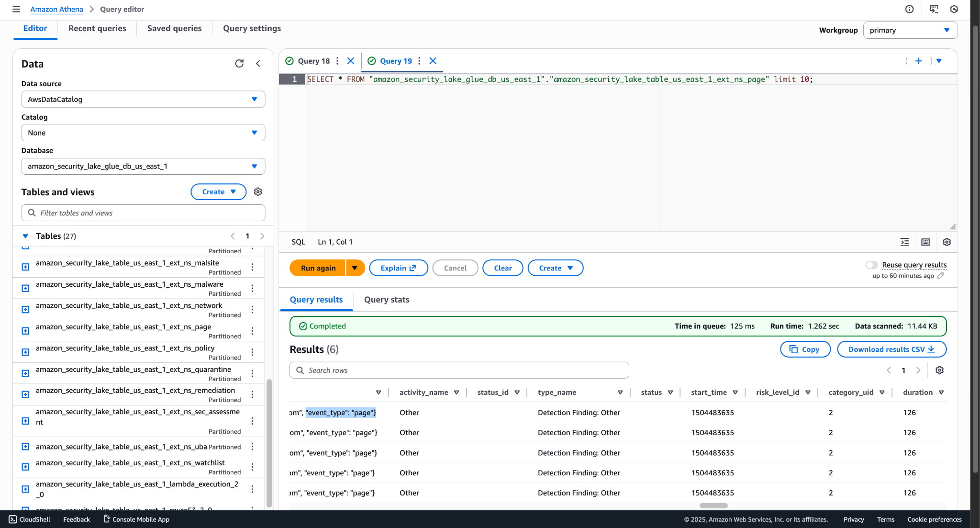Viewport: 980px width, 528px height.
Task: Open the Workgroup dropdown
Action: [x=910, y=30]
